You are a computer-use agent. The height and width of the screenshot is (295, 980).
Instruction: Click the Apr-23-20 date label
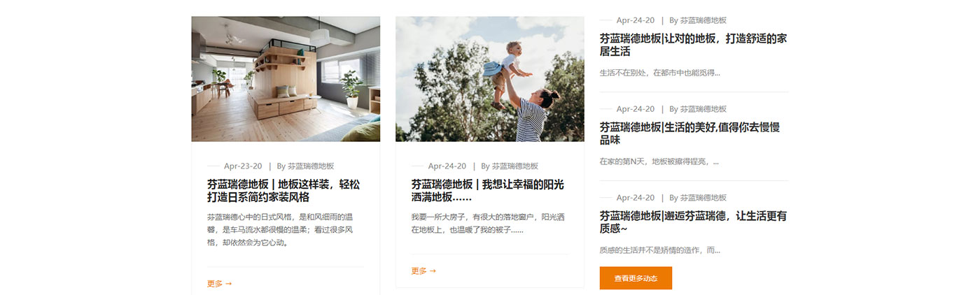243,166
